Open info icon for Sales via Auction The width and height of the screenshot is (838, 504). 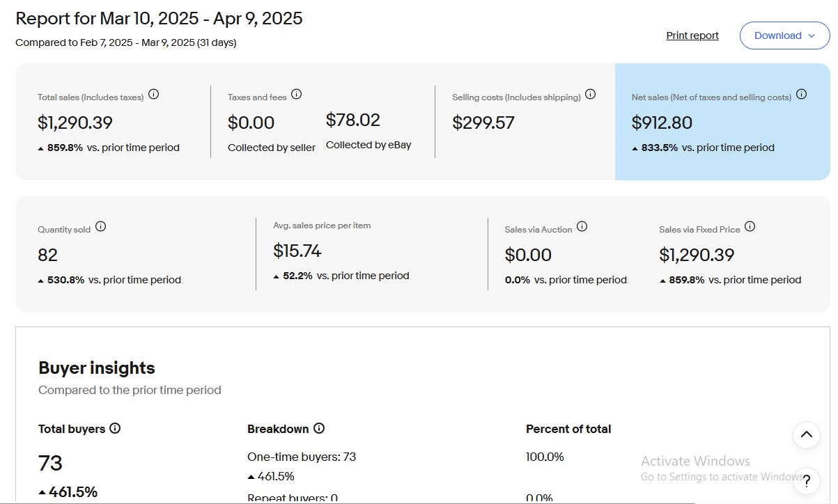(582, 226)
